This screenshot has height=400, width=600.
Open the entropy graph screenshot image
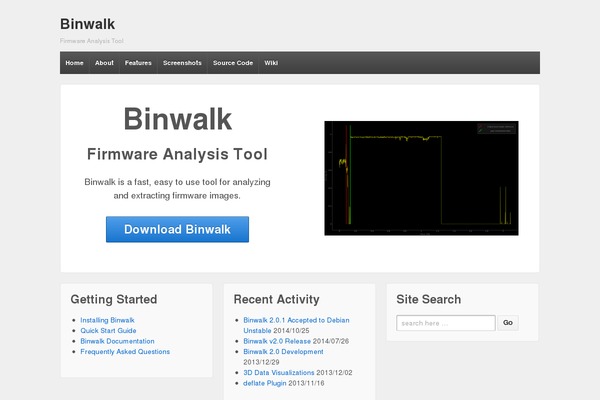pos(421,178)
